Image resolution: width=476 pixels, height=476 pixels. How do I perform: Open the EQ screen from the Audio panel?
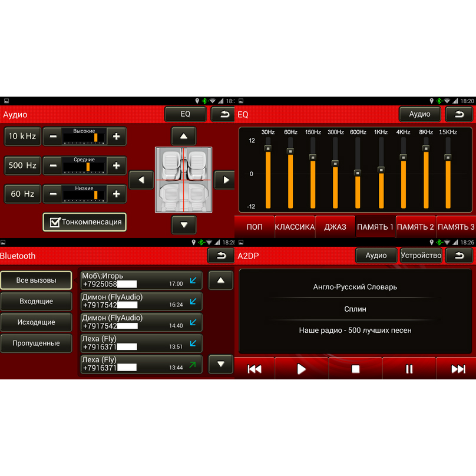[x=185, y=114]
